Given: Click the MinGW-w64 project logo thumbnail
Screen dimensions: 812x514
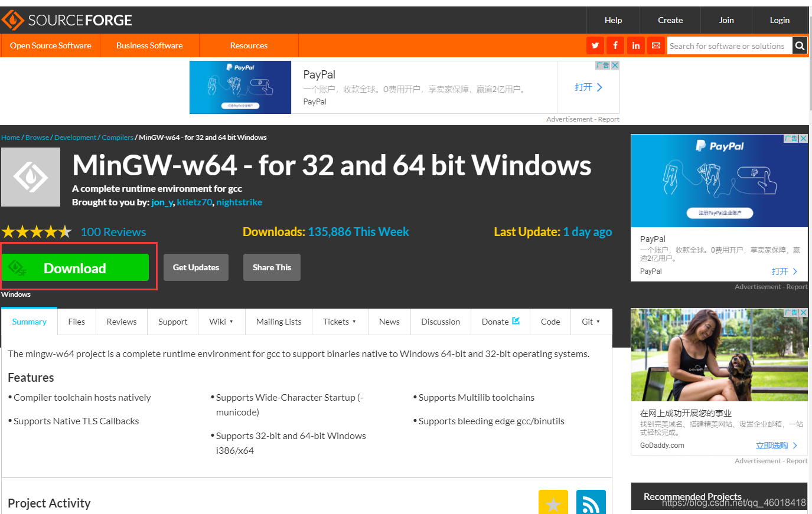Looking at the screenshot, I should (31, 177).
